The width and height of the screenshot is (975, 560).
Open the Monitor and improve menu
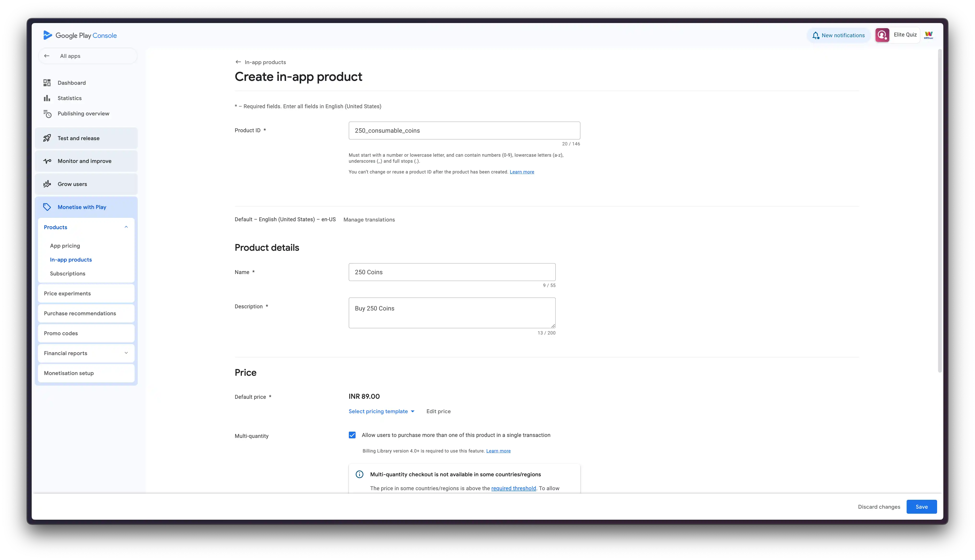86,161
